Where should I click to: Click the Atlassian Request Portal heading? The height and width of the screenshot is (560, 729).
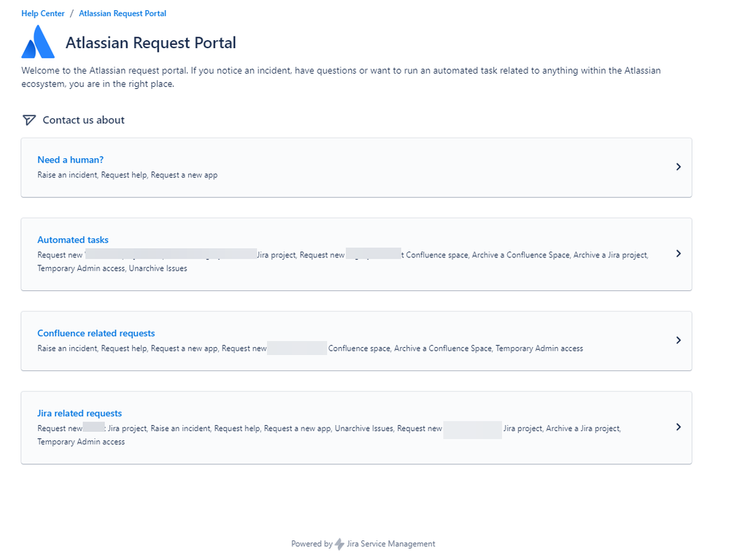(150, 43)
